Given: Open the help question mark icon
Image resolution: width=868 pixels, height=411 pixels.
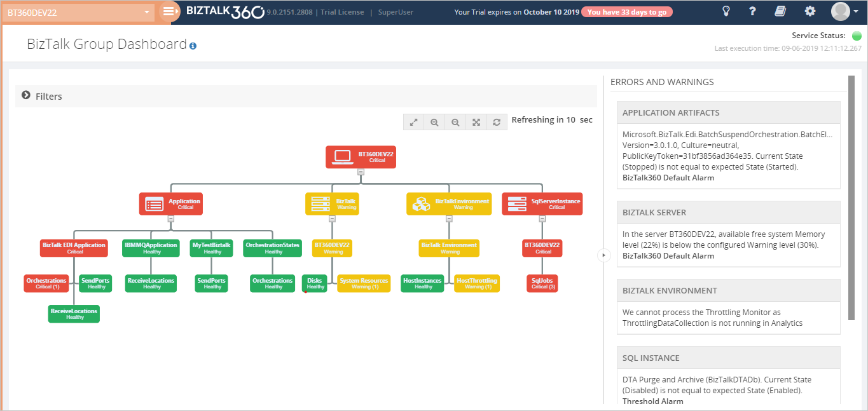Looking at the screenshot, I should click(753, 11).
